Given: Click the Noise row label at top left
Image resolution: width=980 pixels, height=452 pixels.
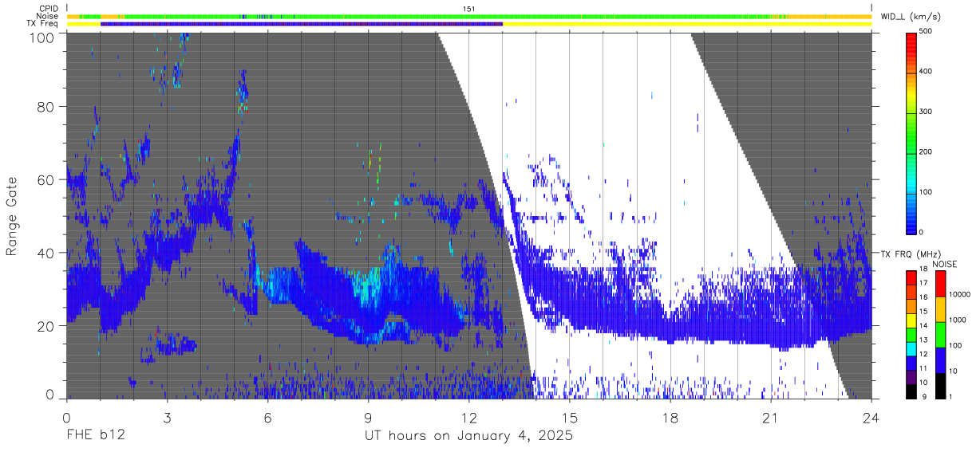Looking at the screenshot, I should click(x=48, y=16).
